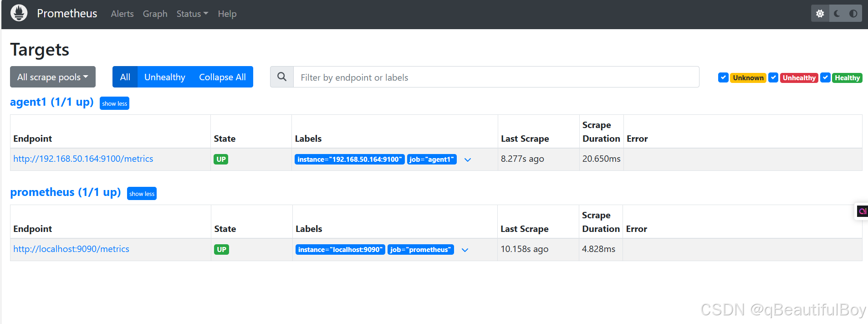The height and width of the screenshot is (324, 868).
Task: Toggle the Healthy state checkbox
Action: [x=825, y=77]
